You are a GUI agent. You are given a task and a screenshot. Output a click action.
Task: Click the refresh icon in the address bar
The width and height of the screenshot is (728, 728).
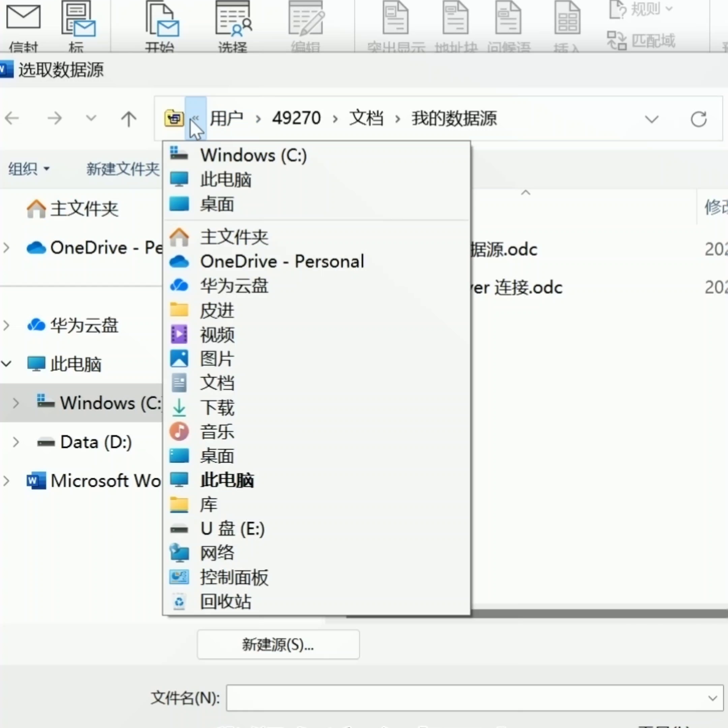click(698, 119)
